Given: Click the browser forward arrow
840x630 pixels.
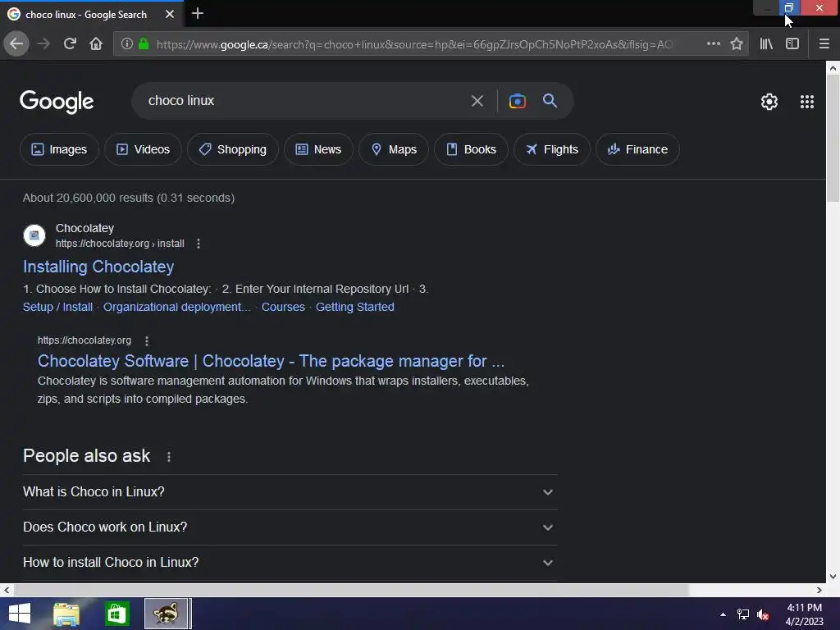Looking at the screenshot, I should tap(43, 44).
